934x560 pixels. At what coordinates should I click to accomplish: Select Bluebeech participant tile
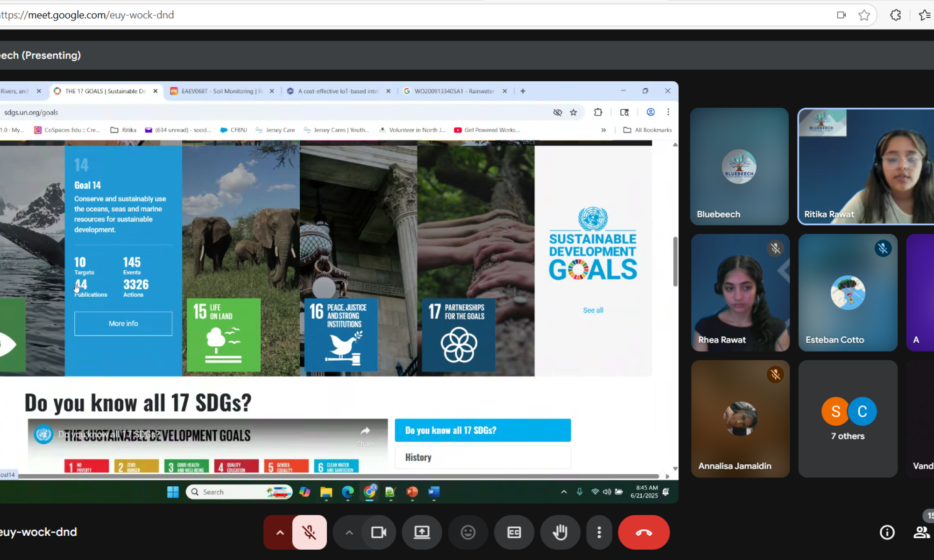739,167
